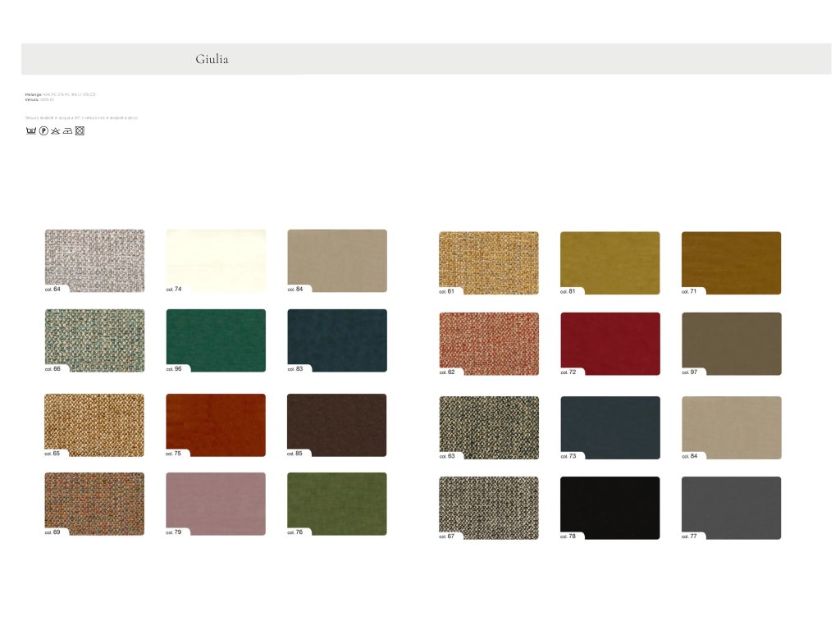
Task: Select the black col. 78 swatch
Action: coord(609,508)
